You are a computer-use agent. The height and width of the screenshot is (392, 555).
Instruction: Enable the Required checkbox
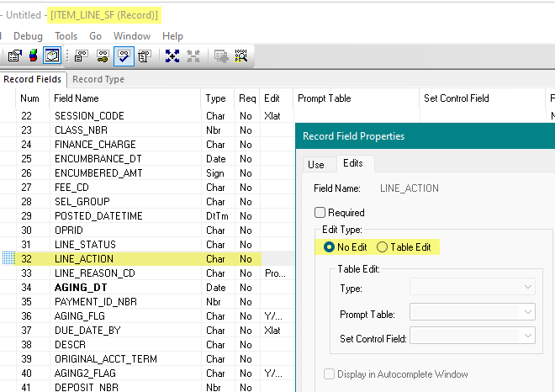320,213
